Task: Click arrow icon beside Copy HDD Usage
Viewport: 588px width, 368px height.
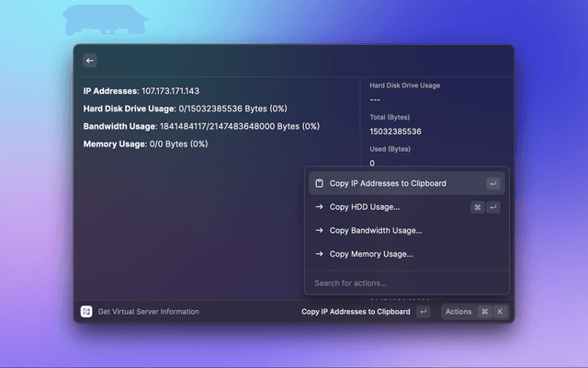Action: [319, 207]
